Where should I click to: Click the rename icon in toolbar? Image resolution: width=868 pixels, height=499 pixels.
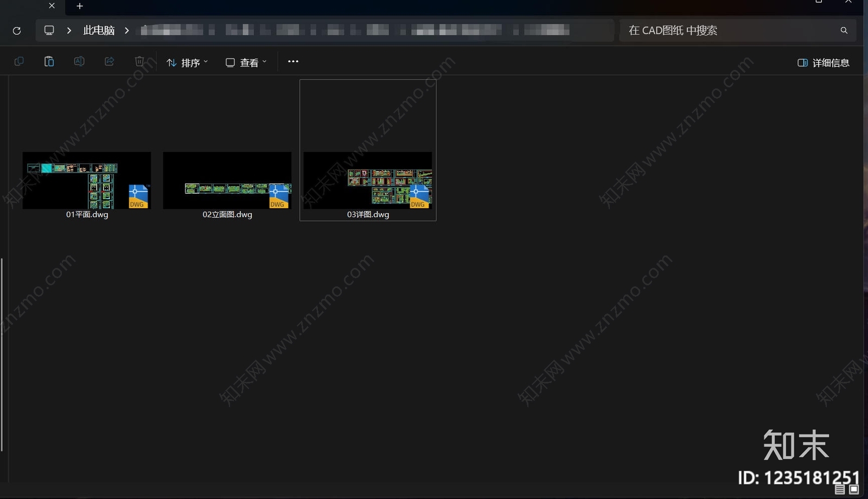(x=79, y=62)
